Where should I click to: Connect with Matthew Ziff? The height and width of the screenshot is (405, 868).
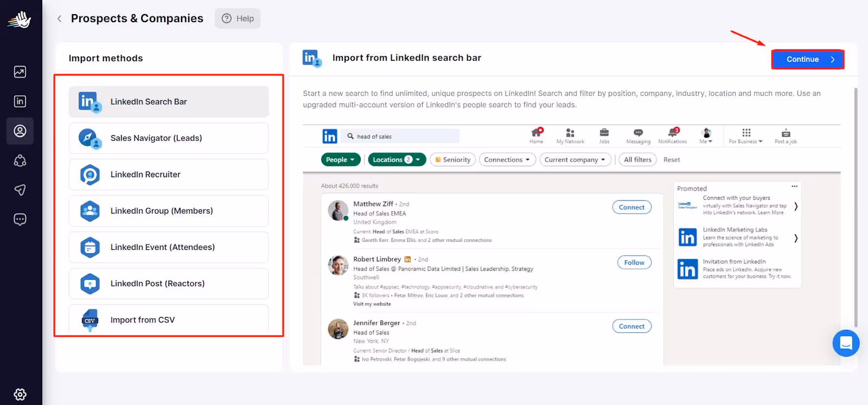pos(631,207)
